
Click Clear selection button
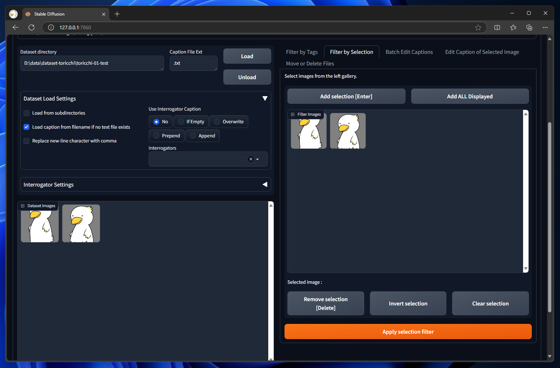pyautogui.click(x=490, y=303)
